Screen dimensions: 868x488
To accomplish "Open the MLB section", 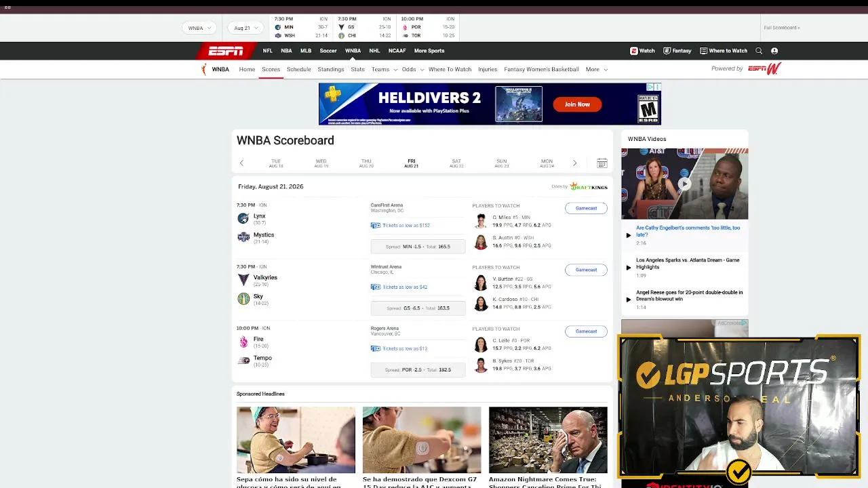I will 306,51.
